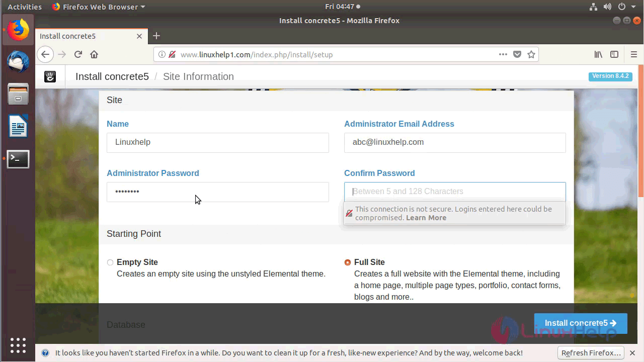Viewport: 644px width, 362px height.
Task: Click the Name input field
Action: click(x=218, y=143)
